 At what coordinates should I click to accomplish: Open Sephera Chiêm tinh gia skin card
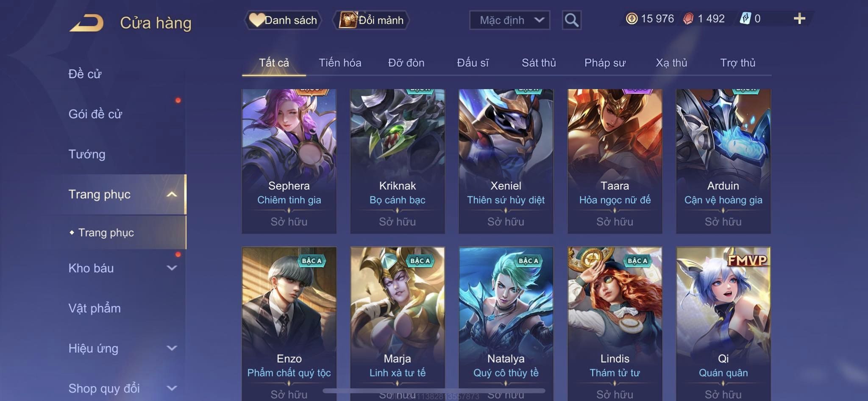(289, 161)
